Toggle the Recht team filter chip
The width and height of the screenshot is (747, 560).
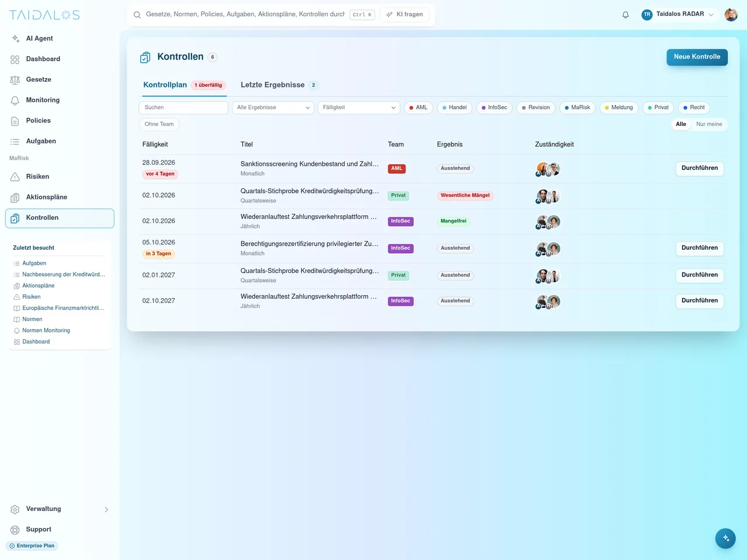[694, 107]
